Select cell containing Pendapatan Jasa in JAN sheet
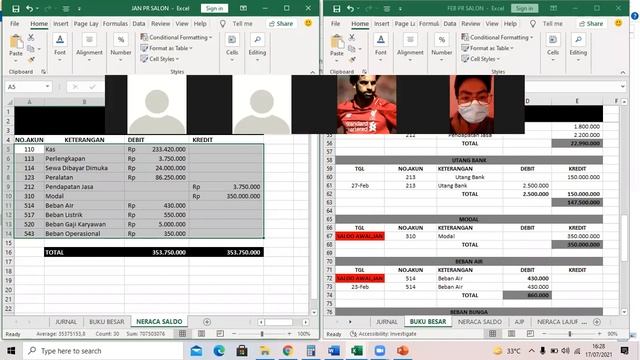 pos(84,187)
